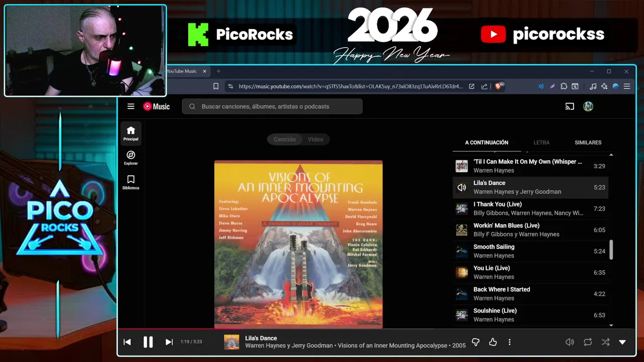The width and height of the screenshot is (644, 362).
Task: Select the SIMILARES tab
Action: tap(588, 142)
